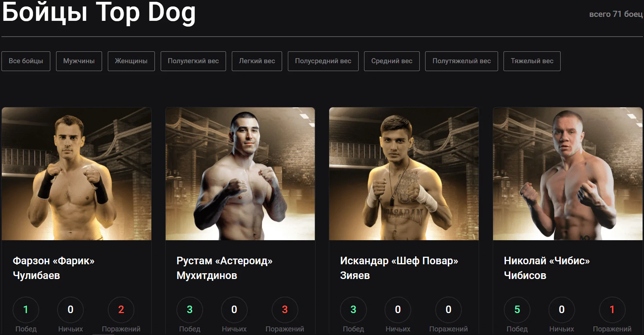Click Чибисов's wins counter showing 5

(517, 310)
